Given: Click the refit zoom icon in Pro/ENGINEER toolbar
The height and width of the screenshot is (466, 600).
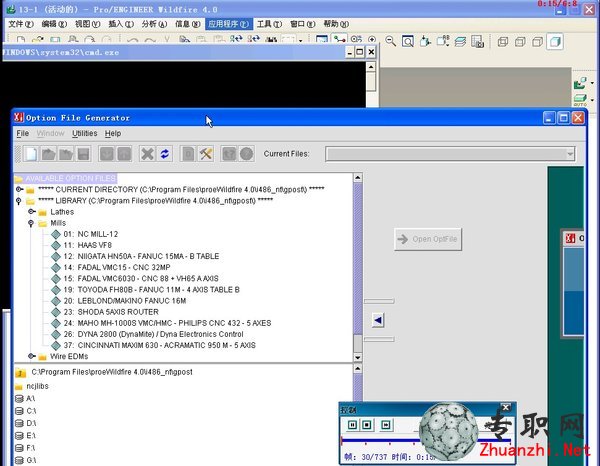Looking at the screenshot, I should tap(408, 41).
